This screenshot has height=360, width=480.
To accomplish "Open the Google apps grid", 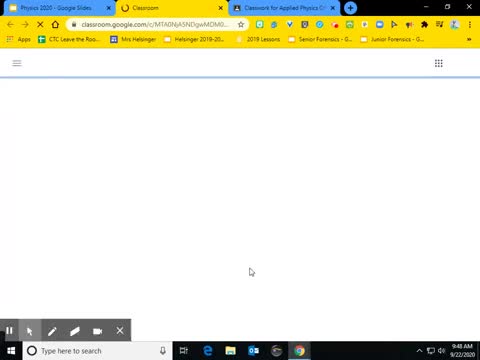I will click(x=439, y=63).
